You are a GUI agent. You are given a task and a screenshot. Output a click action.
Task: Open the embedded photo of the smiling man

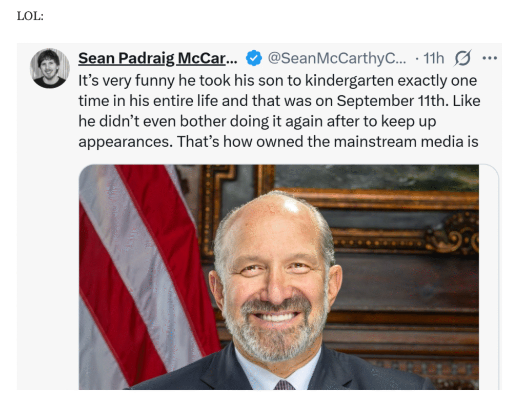pos(278,277)
